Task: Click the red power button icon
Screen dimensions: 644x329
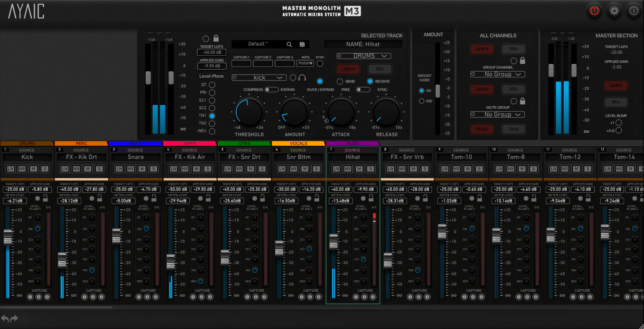Action: click(594, 11)
